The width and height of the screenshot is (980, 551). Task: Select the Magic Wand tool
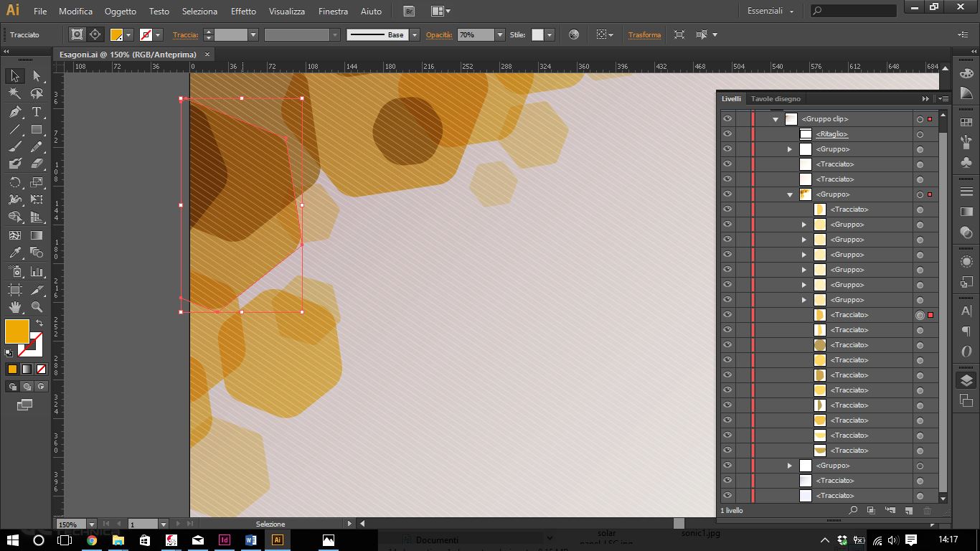pyautogui.click(x=14, y=94)
